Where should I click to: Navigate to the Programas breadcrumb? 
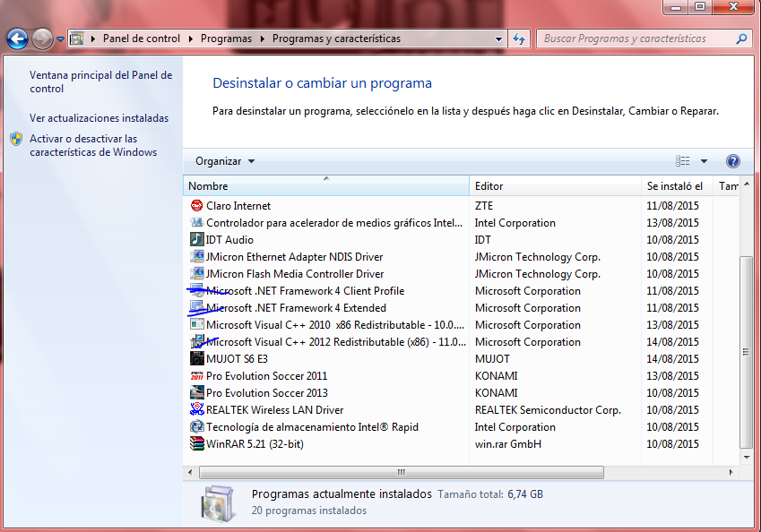pyautogui.click(x=226, y=39)
